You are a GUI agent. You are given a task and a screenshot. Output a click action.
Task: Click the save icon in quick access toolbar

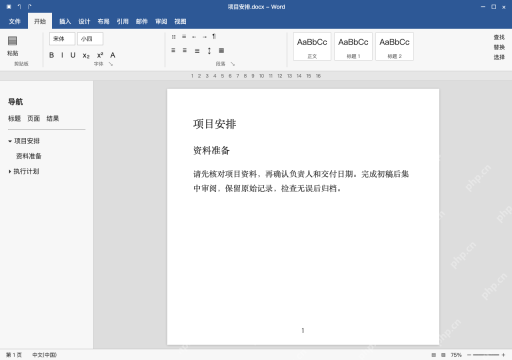(9, 6)
